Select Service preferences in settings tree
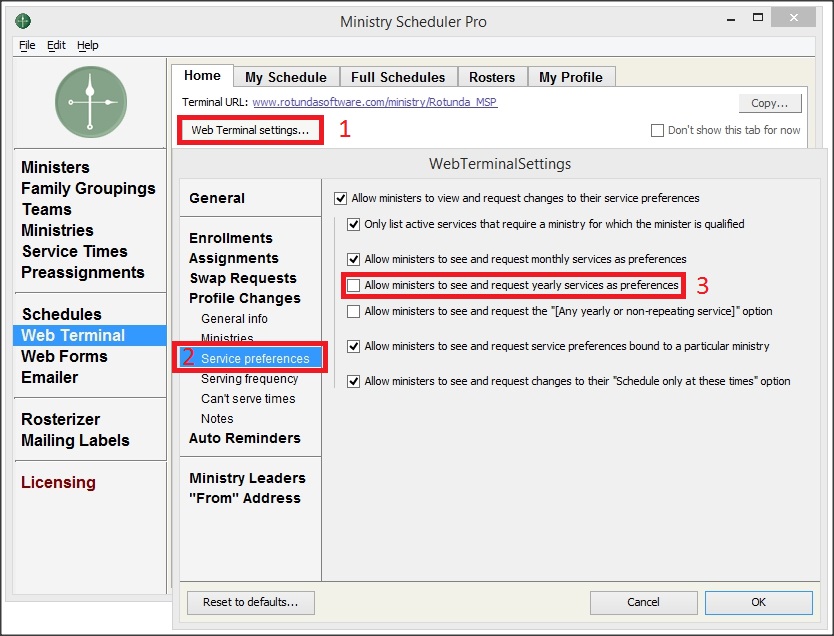The image size is (834, 636). pyautogui.click(x=254, y=358)
